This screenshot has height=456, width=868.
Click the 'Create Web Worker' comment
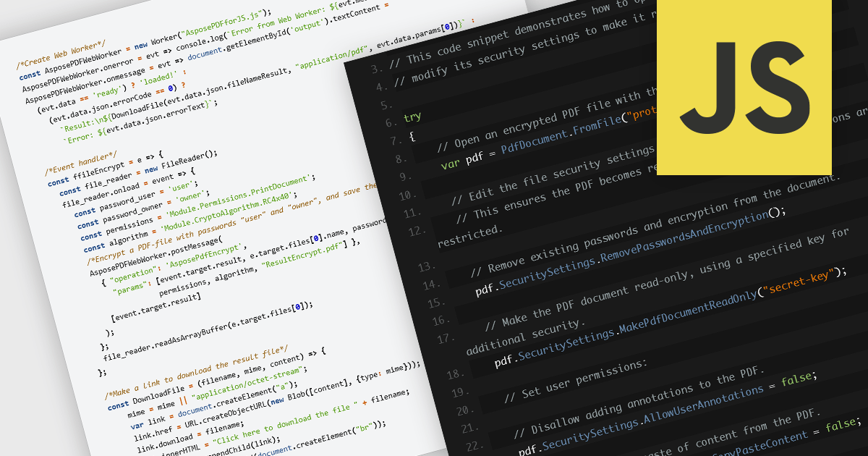pos(61,57)
